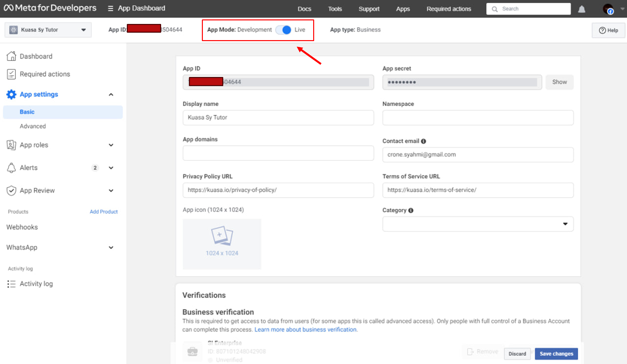This screenshot has height=364, width=627.
Task: Click the Contact email info icon
Action: click(x=423, y=141)
